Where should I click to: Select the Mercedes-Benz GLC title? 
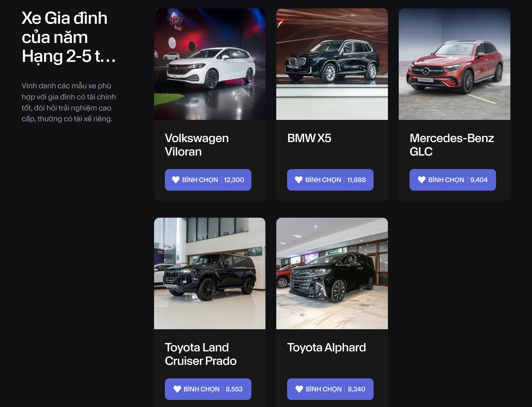point(452,145)
